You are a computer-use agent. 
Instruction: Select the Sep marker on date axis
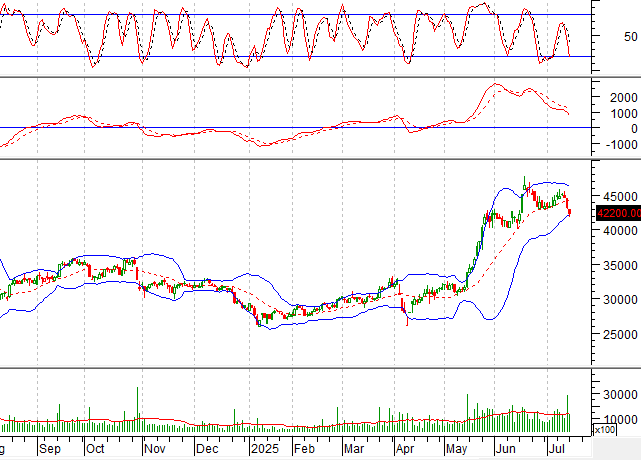pyautogui.click(x=49, y=451)
